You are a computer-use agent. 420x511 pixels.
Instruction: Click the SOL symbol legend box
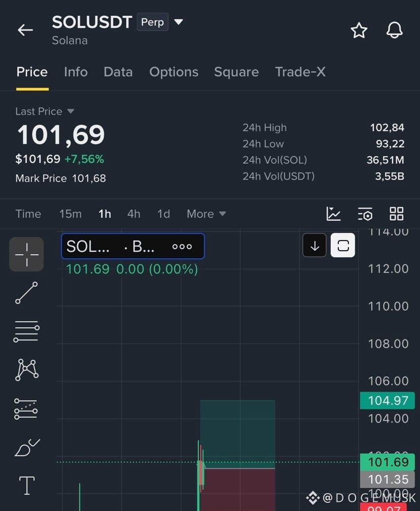tap(133, 247)
